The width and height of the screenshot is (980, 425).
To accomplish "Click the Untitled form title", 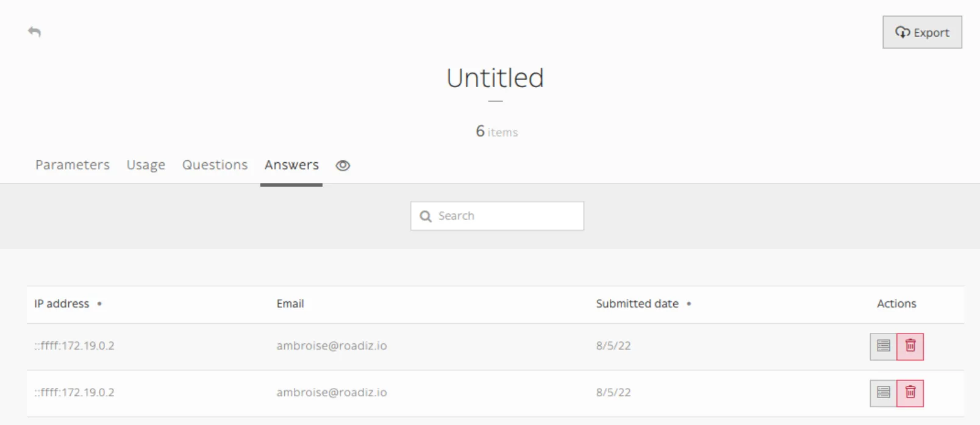I will coord(495,78).
